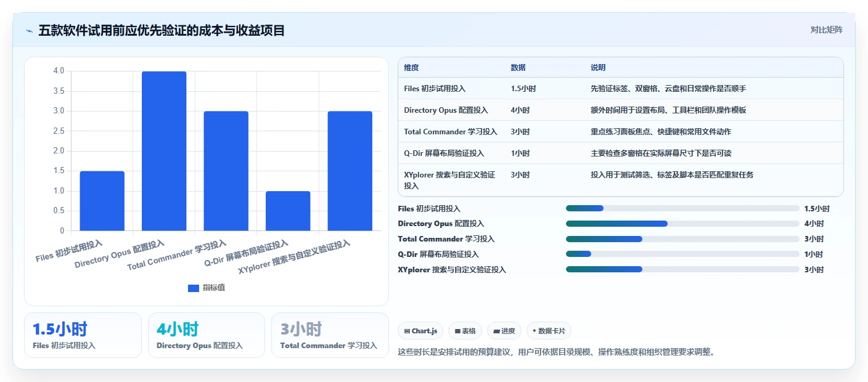Click table cell Directory Opus 配置投入
This screenshot has width=868, height=382.
pyautogui.click(x=446, y=110)
